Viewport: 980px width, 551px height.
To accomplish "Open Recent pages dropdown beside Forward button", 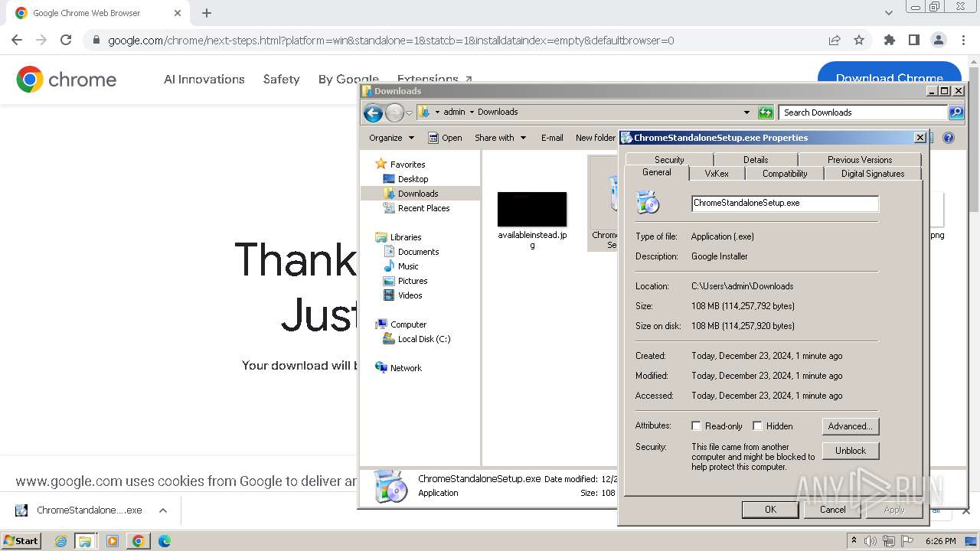I will (409, 113).
